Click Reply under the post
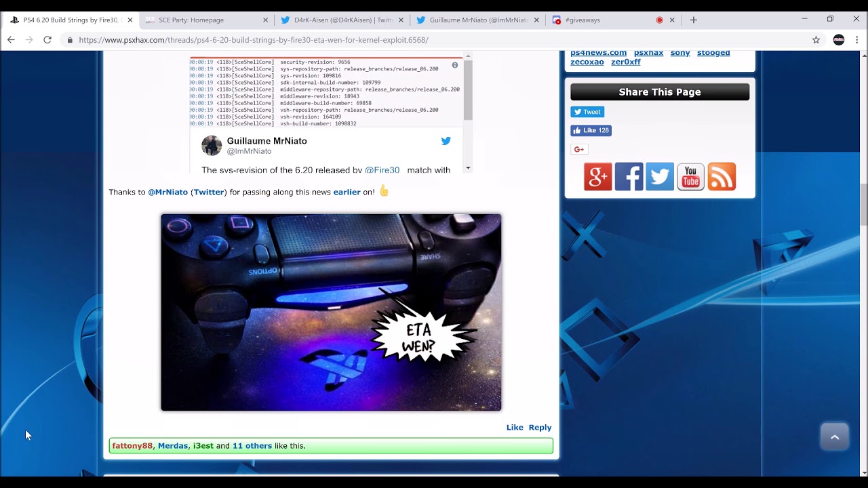The image size is (868, 488). coord(540,427)
